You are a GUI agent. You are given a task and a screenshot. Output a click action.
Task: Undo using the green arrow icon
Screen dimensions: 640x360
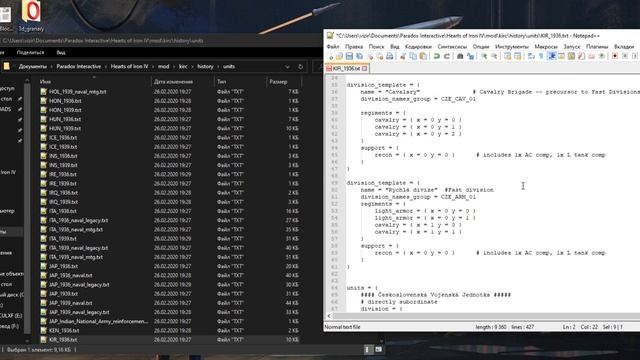coord(436,56)
